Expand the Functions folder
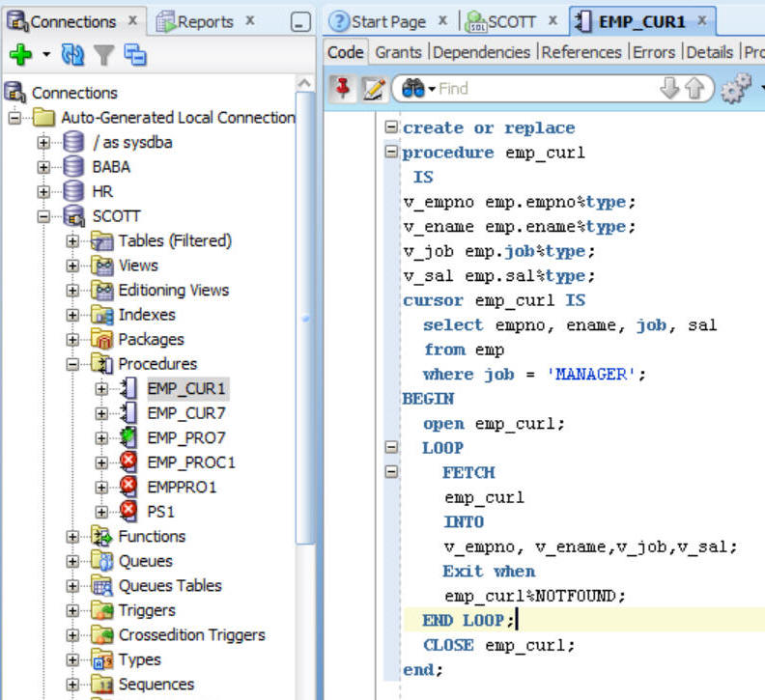Image resolution: width=765 pixels, height=700 pixels. 73,537
